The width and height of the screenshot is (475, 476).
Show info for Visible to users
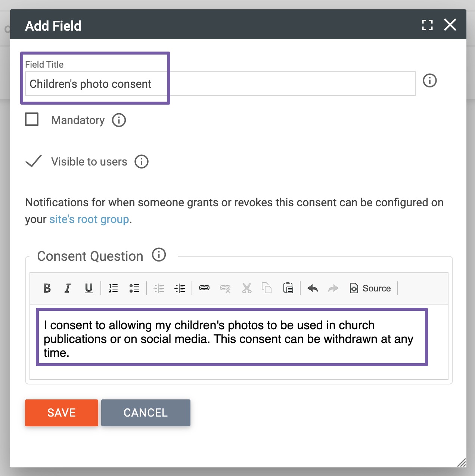[x=142, y=162]
